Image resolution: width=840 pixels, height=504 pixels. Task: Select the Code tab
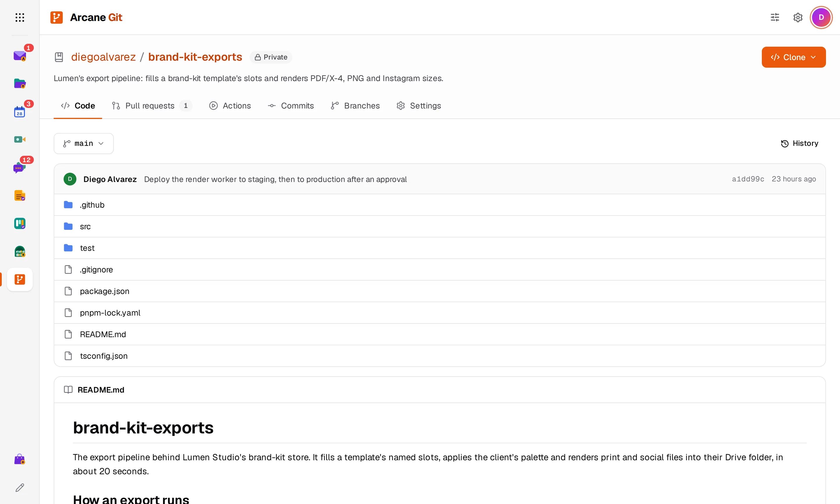[x=78, y=106]
